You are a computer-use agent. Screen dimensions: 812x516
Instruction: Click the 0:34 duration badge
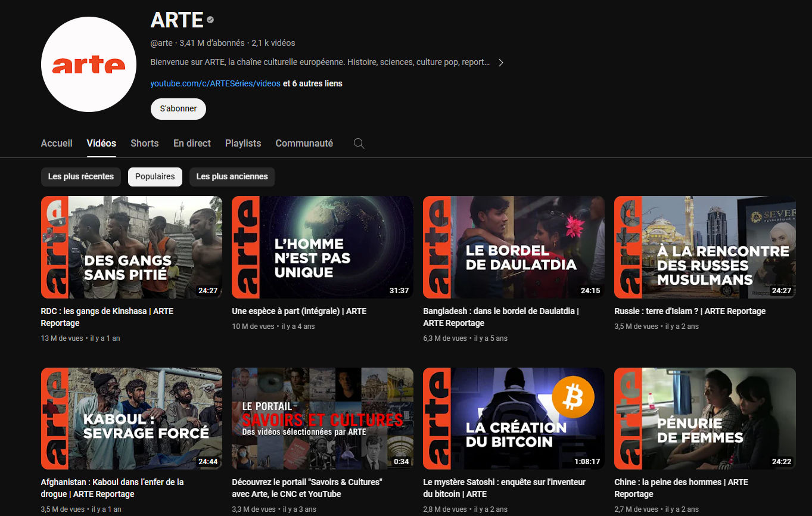click(x=402, y=462)
